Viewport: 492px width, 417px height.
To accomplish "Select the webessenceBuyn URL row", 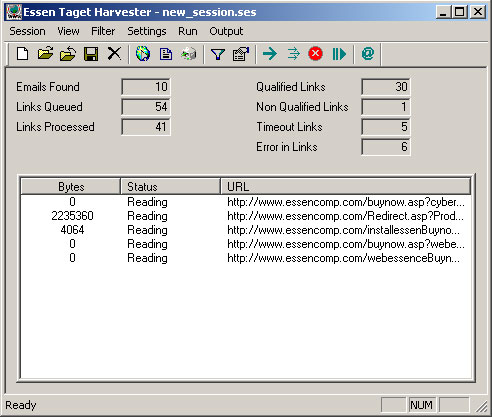I will point(246,258).
